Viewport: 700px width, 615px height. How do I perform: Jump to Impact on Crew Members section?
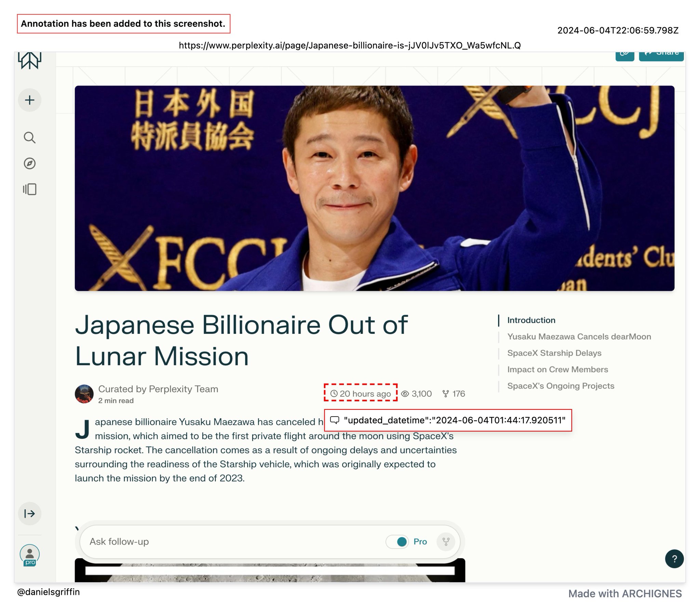pos(557,369)
